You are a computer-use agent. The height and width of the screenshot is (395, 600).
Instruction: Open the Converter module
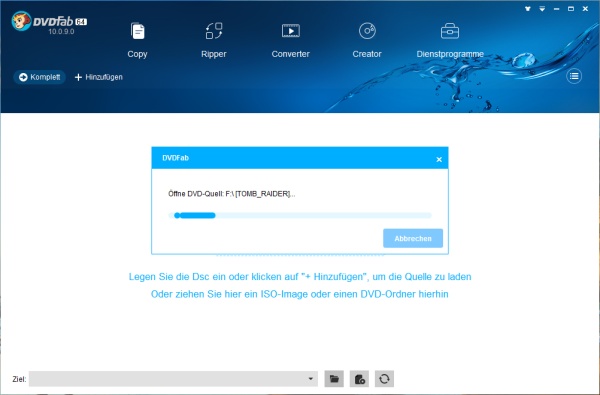tap(290, 40)
